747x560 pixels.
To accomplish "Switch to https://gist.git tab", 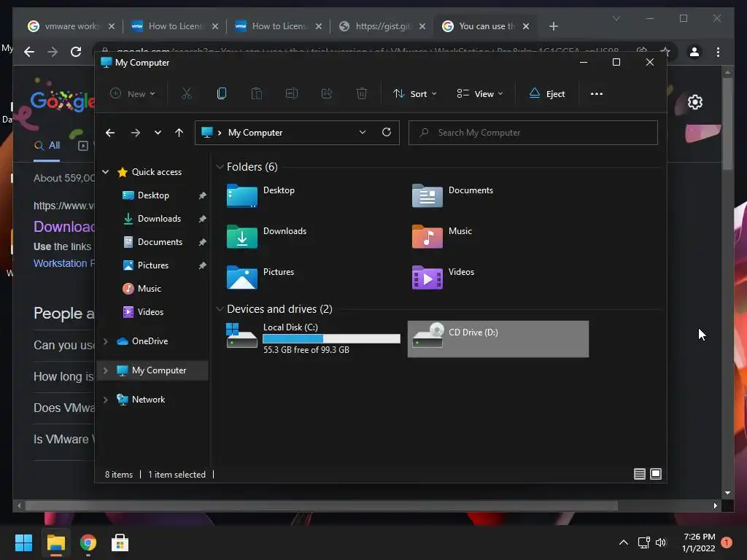I will pos(382,26).
